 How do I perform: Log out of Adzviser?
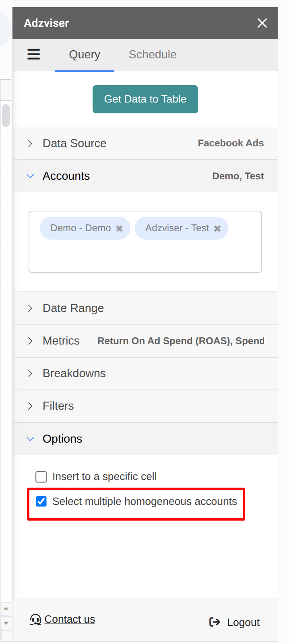(234, 622)
